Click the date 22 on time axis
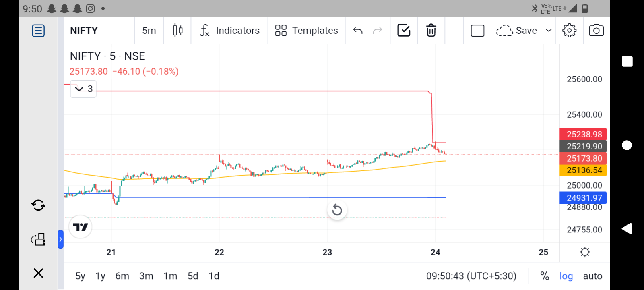Screen dimensions: 644x290 [219, 252]
